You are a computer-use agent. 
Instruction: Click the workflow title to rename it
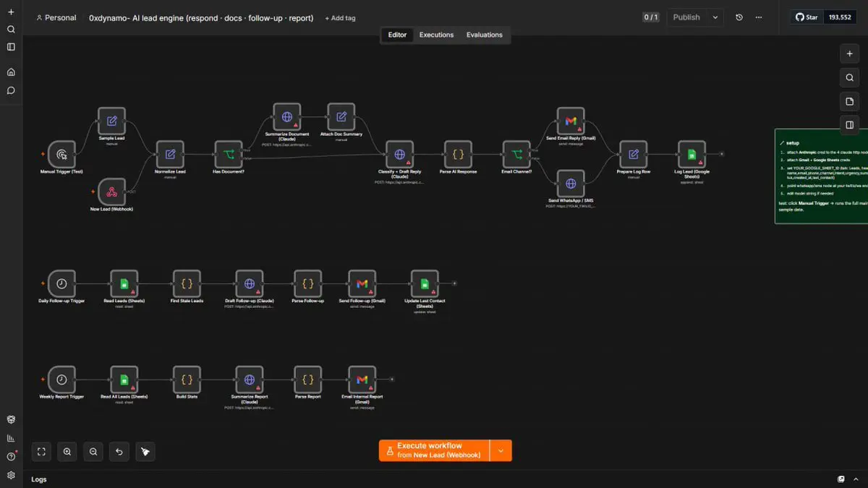[201, 18]
